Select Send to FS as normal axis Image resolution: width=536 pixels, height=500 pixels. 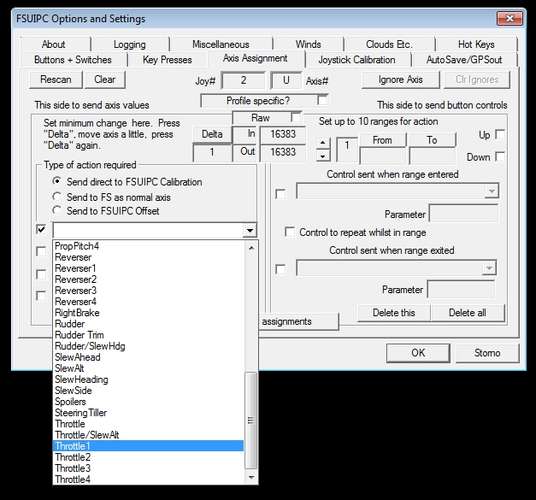(x=111, y=197)
